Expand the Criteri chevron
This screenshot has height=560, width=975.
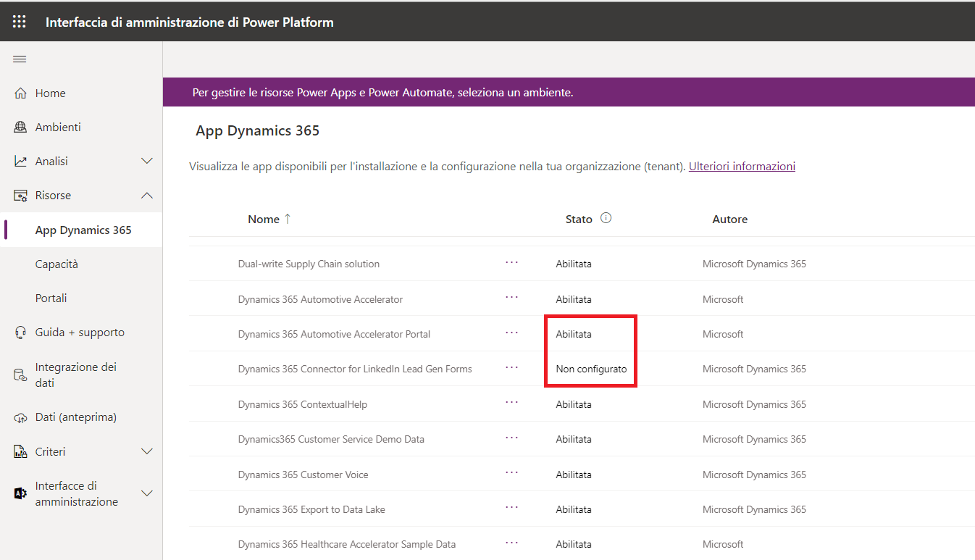click(147, 451)
